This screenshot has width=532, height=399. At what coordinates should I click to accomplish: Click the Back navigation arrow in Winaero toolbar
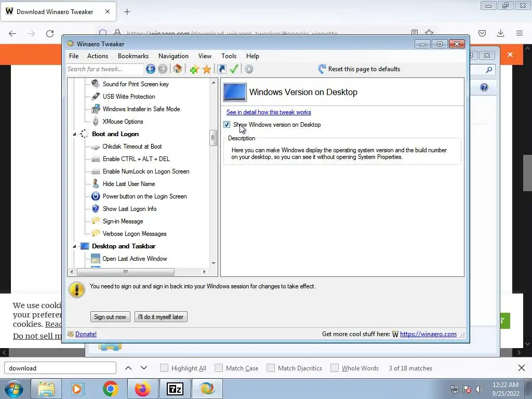(151, 69)
